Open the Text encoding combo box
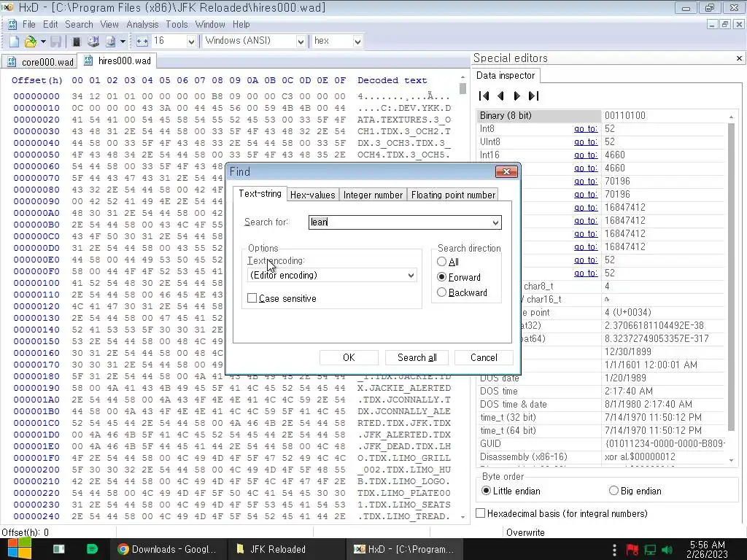This screenshot has width=747, height=560. pos(332,275)
